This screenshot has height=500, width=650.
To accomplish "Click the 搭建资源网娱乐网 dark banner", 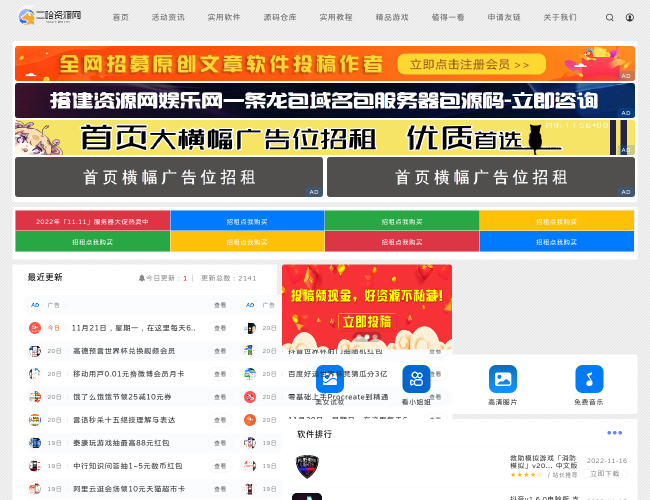I will point(325,100).
